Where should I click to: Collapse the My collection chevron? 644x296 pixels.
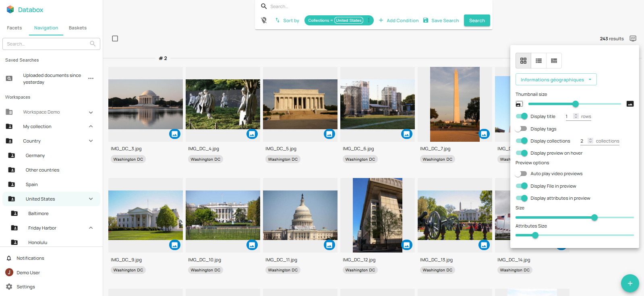click(x=91, y=126)
